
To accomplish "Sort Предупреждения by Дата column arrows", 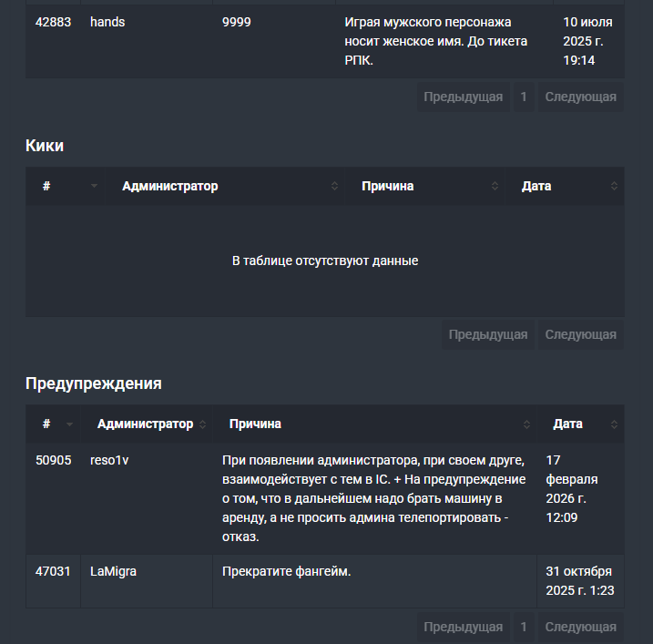I will coord(614,424).
